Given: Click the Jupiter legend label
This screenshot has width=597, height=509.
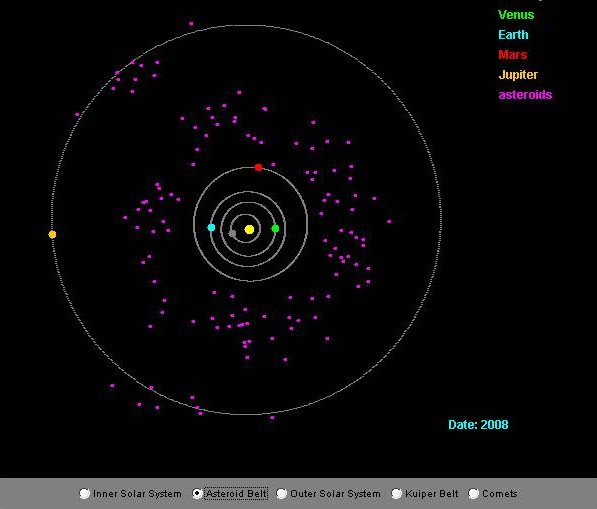Looking at the screenshot, I should coord(518,75).
